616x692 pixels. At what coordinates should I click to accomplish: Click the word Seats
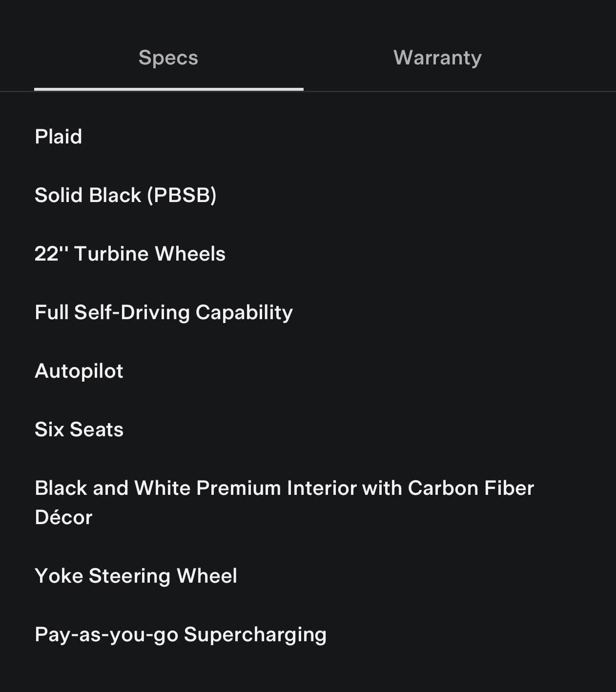[x=97, y=429]
